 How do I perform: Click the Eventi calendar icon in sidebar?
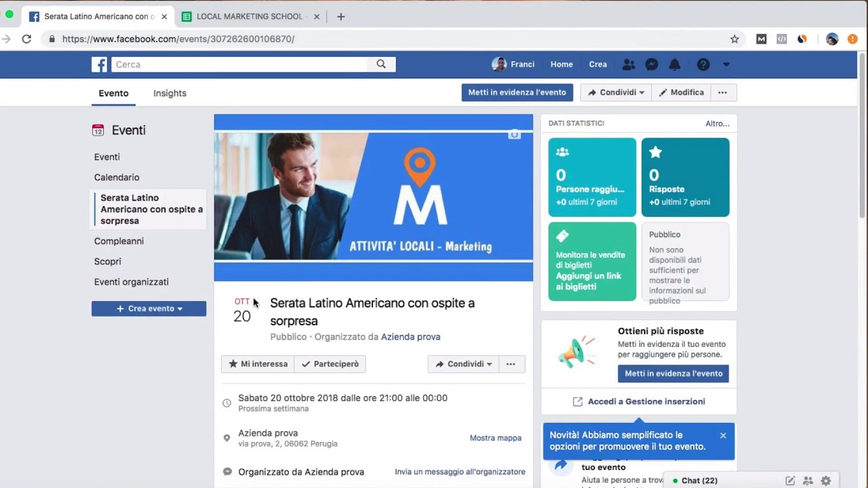(98, 130)
